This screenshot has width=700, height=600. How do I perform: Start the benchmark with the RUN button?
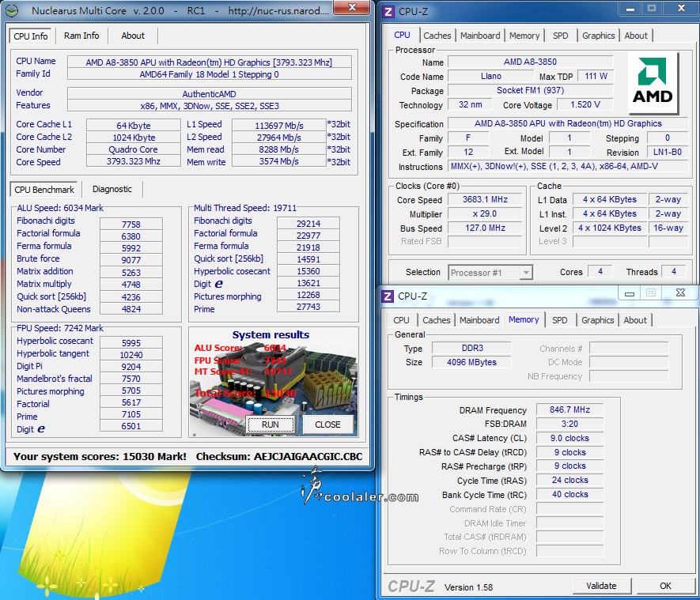click(270, 425)
